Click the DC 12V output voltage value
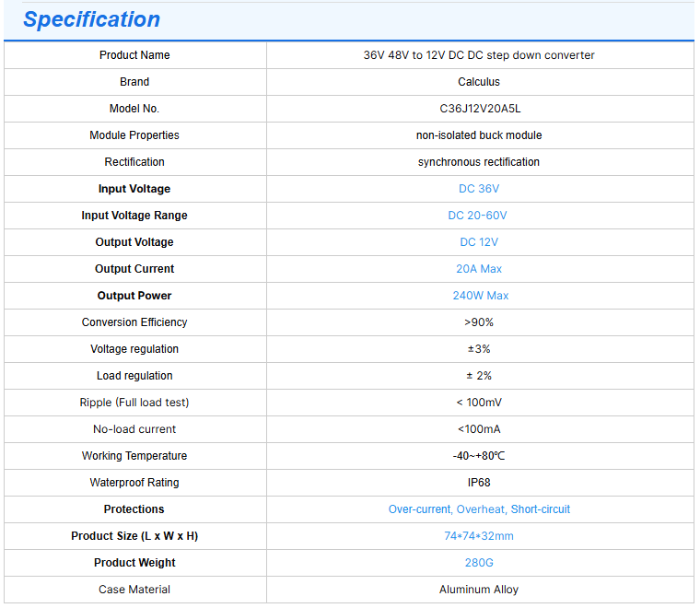This screenshot has width=700, height=608. tap(479, 242)
